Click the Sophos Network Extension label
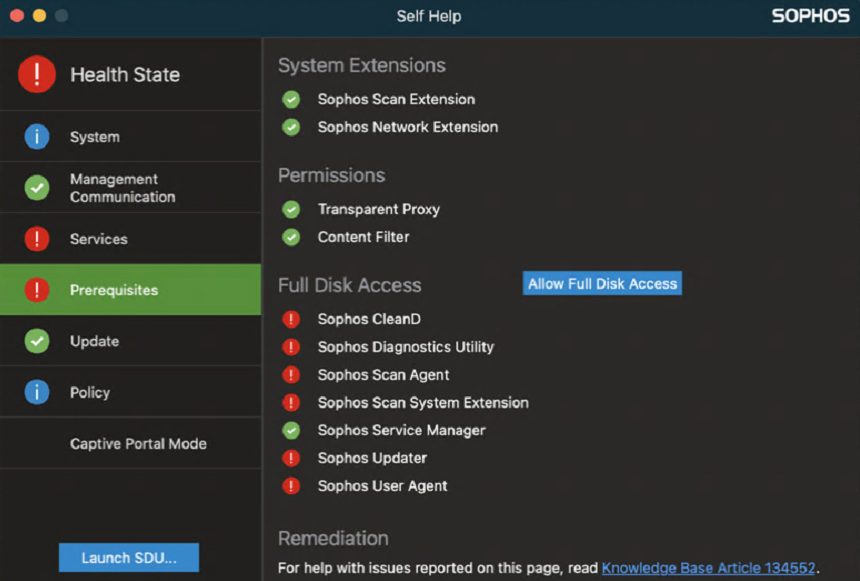This screenshot has width=860, height=581. 408,127
